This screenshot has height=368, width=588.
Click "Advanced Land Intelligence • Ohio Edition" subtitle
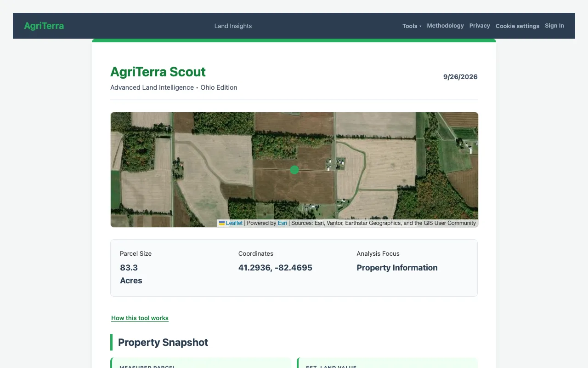click(x=174, y=87)
